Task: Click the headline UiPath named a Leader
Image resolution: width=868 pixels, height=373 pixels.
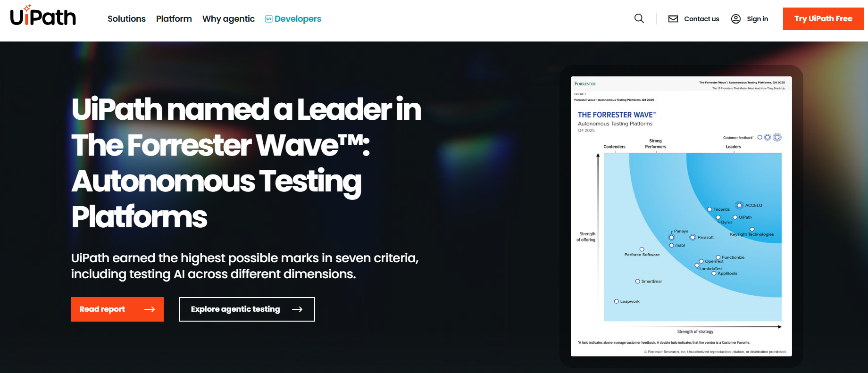Action: (x=246, y=163)
